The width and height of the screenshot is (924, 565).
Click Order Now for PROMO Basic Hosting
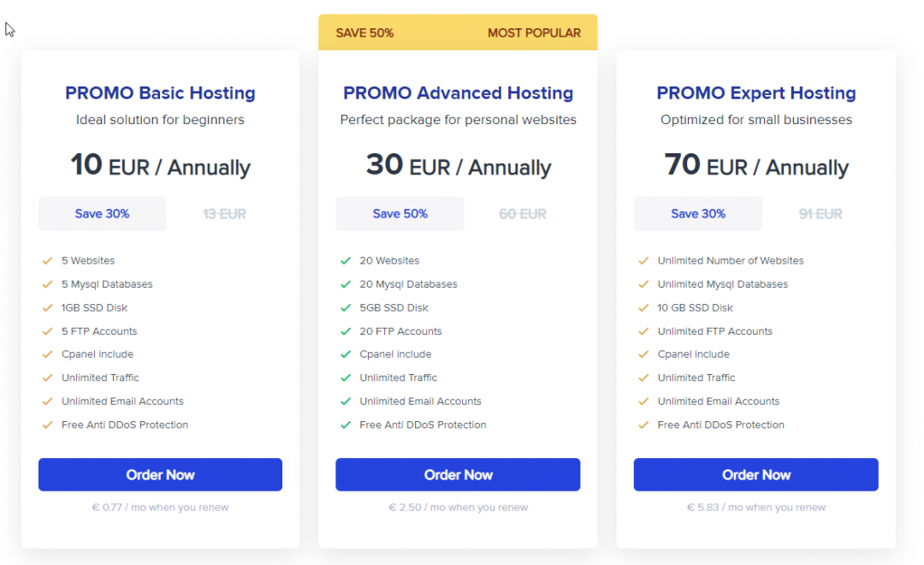tap(160, 474)
